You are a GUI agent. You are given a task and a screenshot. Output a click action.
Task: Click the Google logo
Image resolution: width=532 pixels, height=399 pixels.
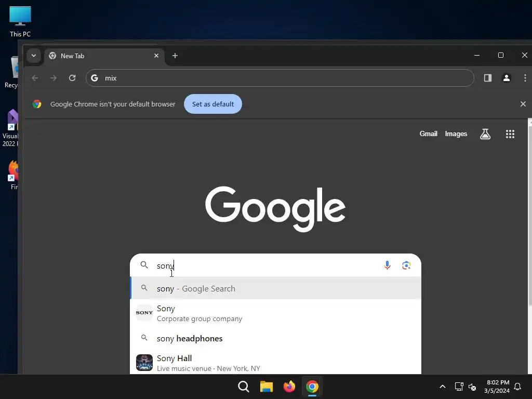pos(275,209)
